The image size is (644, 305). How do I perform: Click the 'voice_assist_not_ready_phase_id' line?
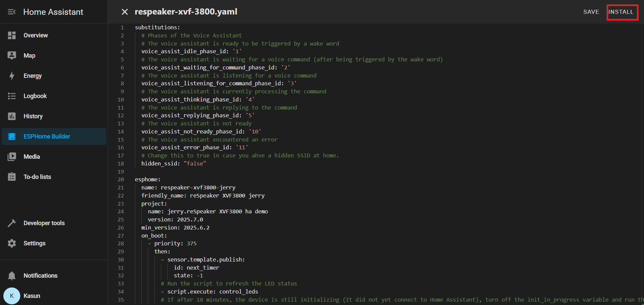coord(201,131)
